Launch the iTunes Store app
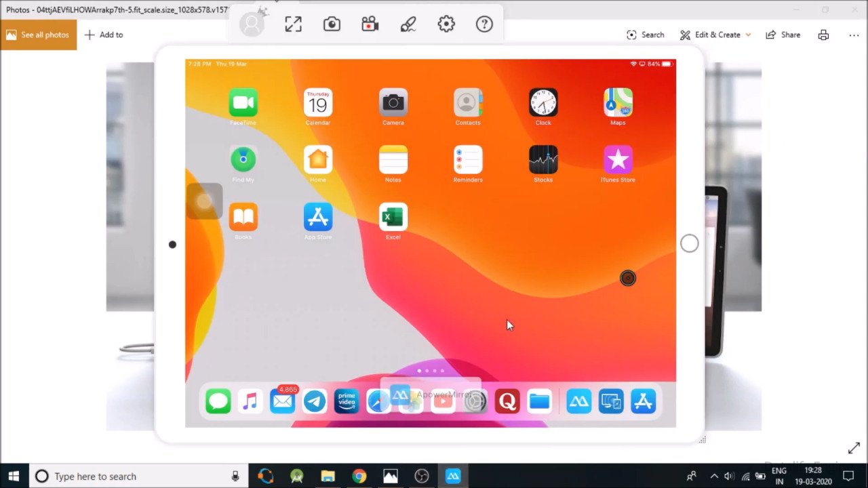 pos(618,160)
